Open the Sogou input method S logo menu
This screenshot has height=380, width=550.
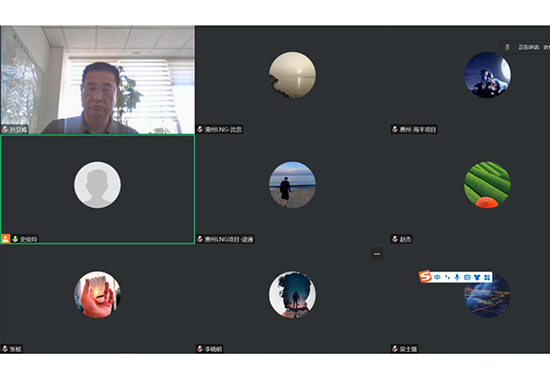425,276
